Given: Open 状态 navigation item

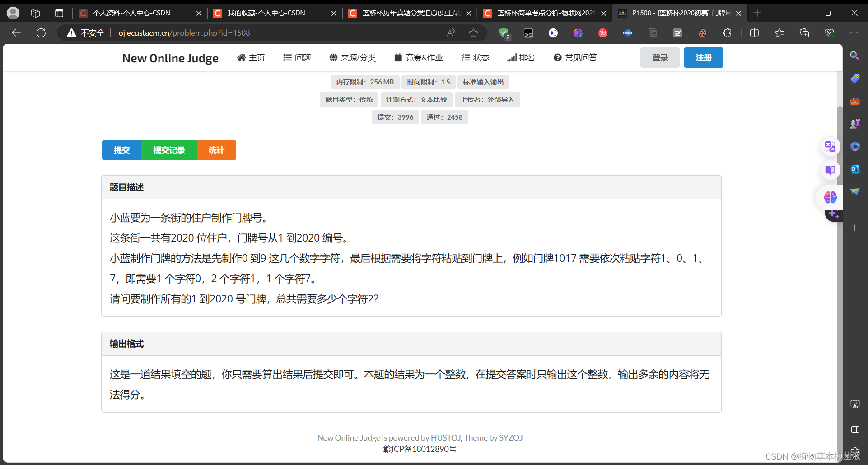Looking at the screenshot, I should (475, 57).
